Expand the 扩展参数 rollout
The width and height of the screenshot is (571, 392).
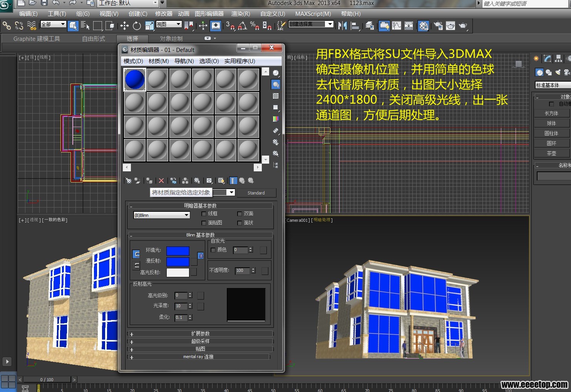click(x=200, y=333)
